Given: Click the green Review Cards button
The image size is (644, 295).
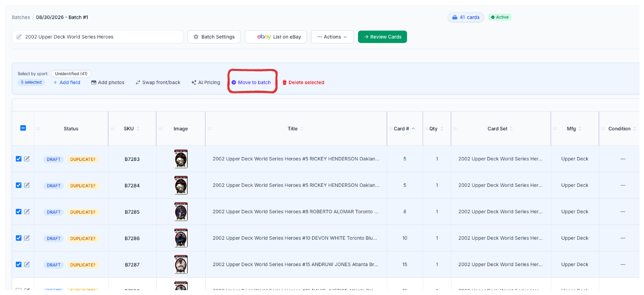Looking at the screenshot, I should point(382,37).
